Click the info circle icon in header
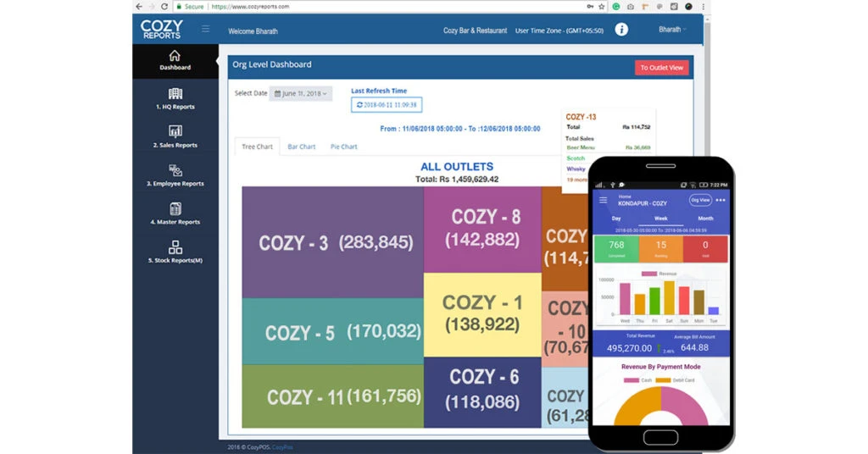Screen dimensions: 868x454 pos(621,30)
